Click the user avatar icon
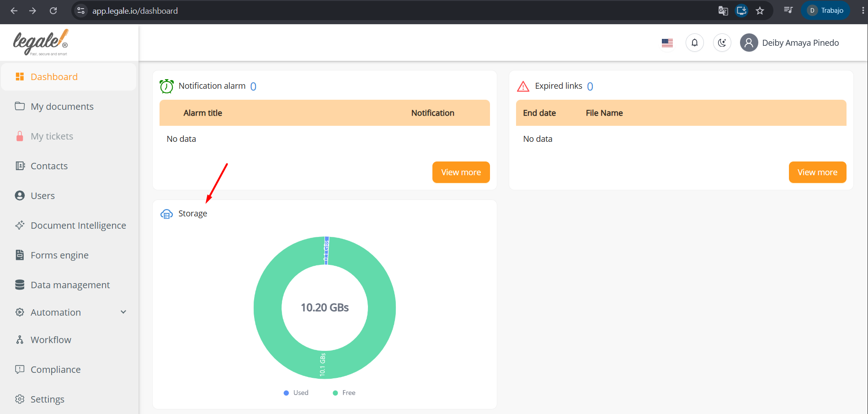The width and height of the screenshot is (868, 414). click(749, 43)
